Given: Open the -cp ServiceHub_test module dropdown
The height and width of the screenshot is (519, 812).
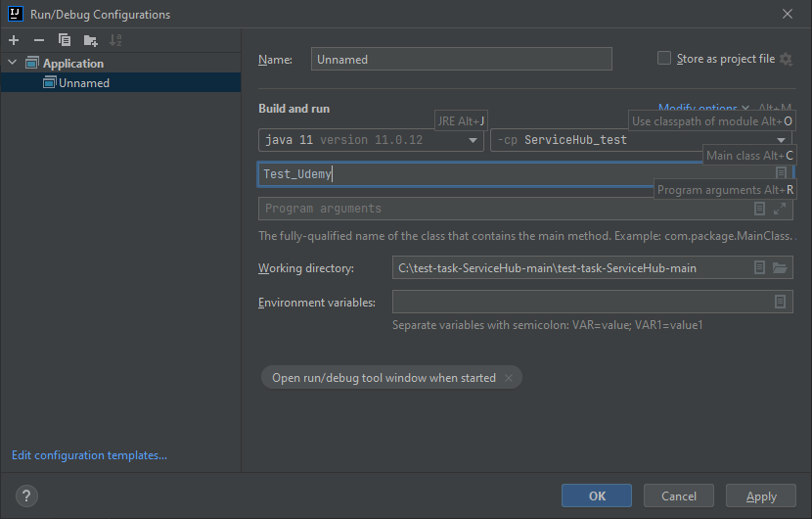Looking at the screenshot, I should (x=641, y=140).
